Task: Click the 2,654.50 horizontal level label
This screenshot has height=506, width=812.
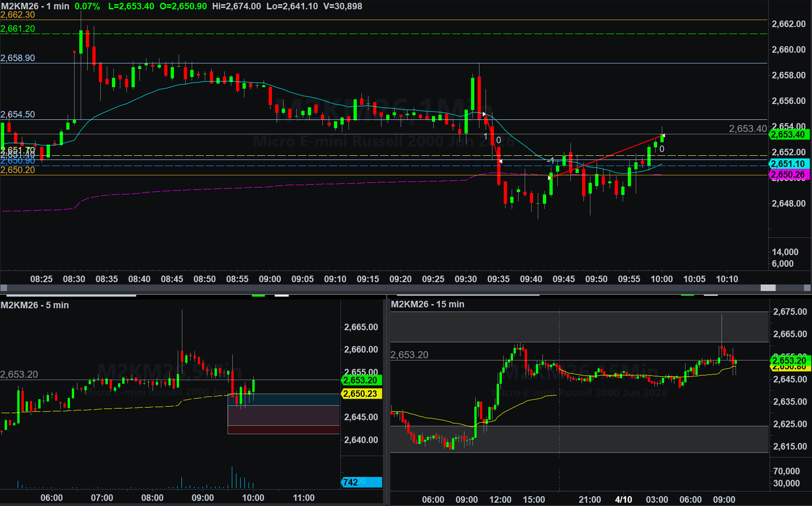Action: [x=18, y=114]
